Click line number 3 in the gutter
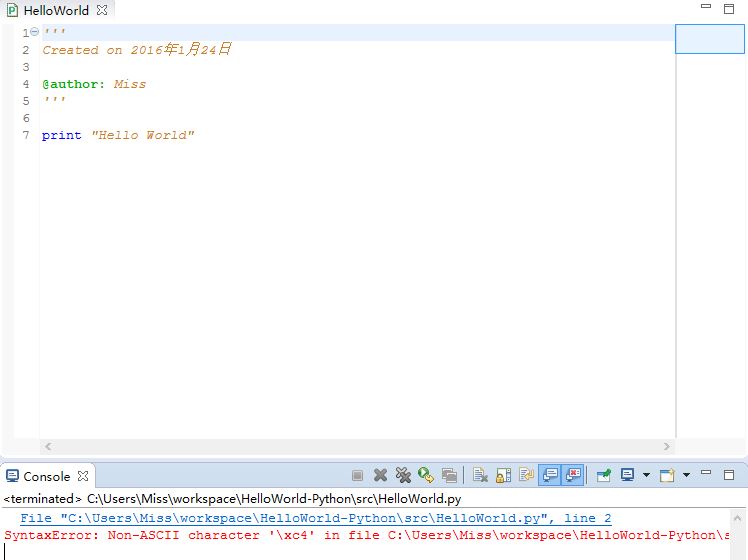The image size is (748, 560). (26, 67)
